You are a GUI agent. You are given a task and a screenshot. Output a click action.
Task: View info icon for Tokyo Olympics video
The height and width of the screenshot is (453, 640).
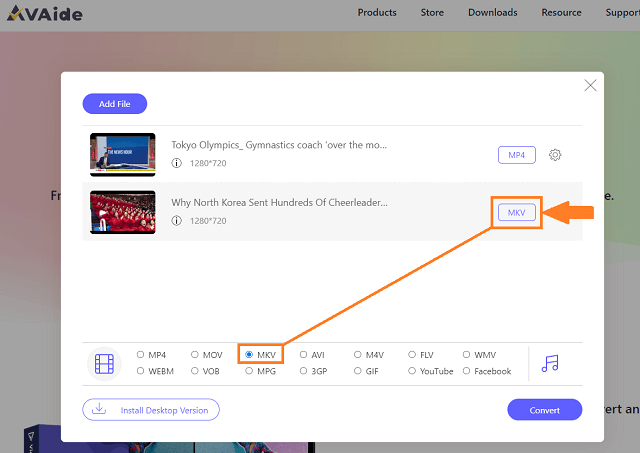pos(176,163)
